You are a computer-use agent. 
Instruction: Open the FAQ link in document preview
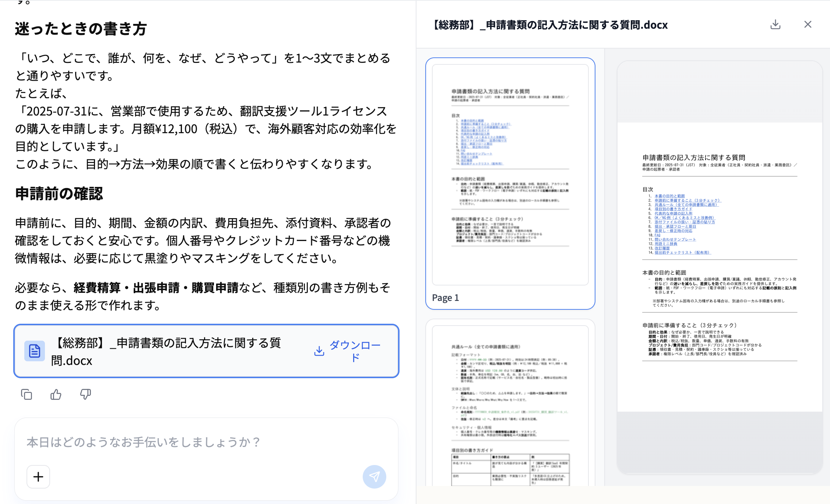657,235
